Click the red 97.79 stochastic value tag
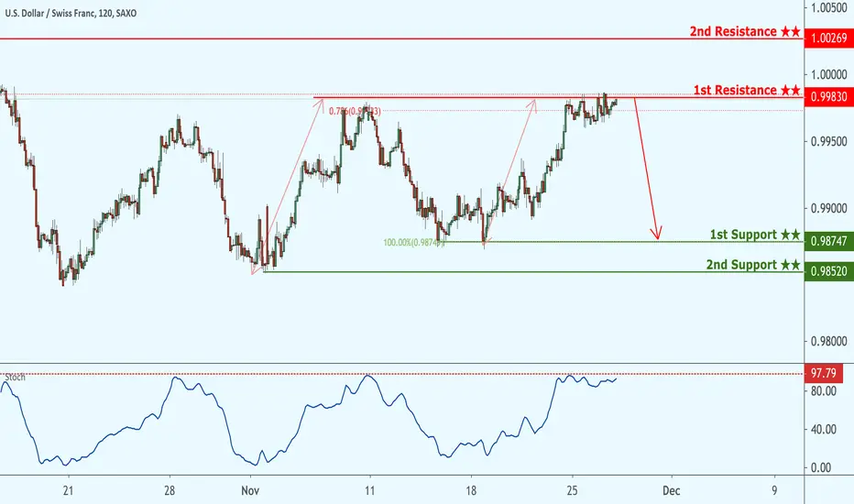 click(824, 373)
